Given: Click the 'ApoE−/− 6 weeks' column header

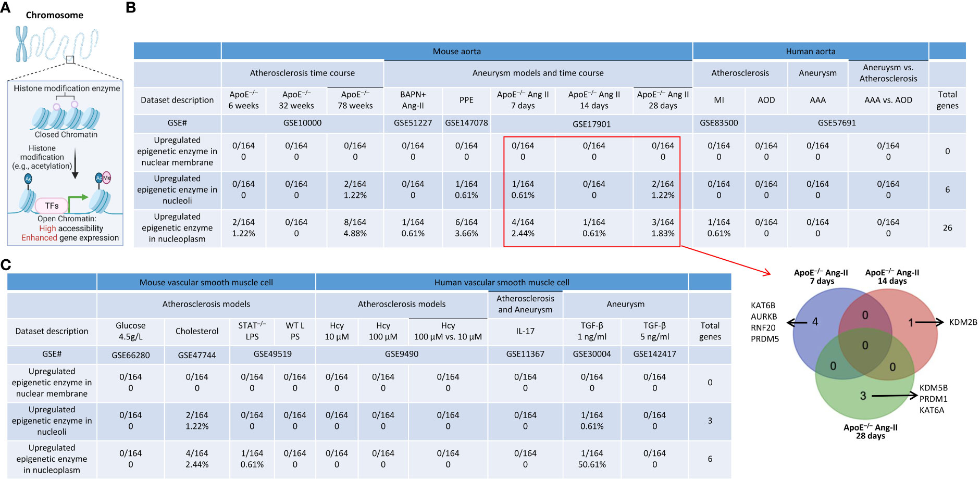Looking at the screenshot, I should pos(244,100).
